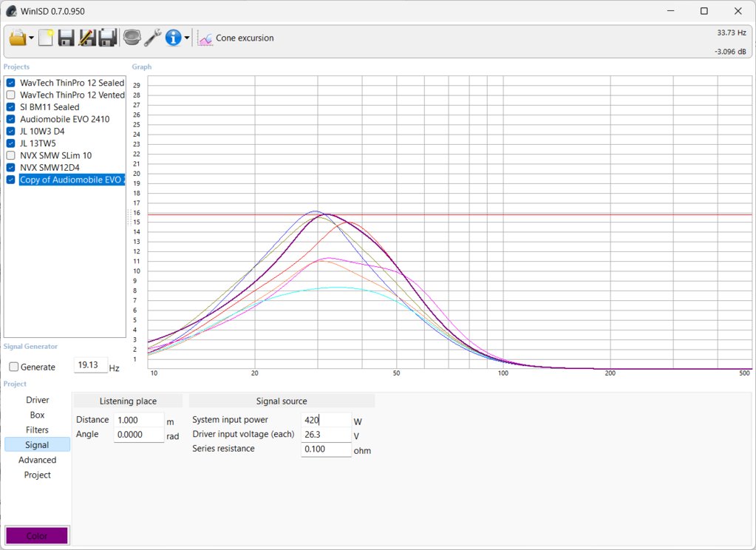Image resolution: width=756 pixels, height=550 pixels.
Task: Click the Save As floppy-with-pencil icon
Action: [86, 38]
